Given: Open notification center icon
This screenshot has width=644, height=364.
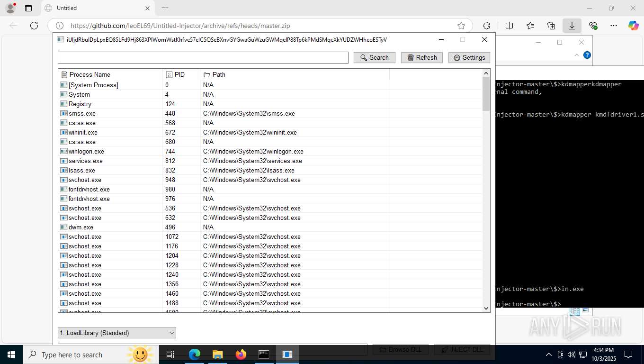Looking at the screenshot, I should click(x=628, y=355).
